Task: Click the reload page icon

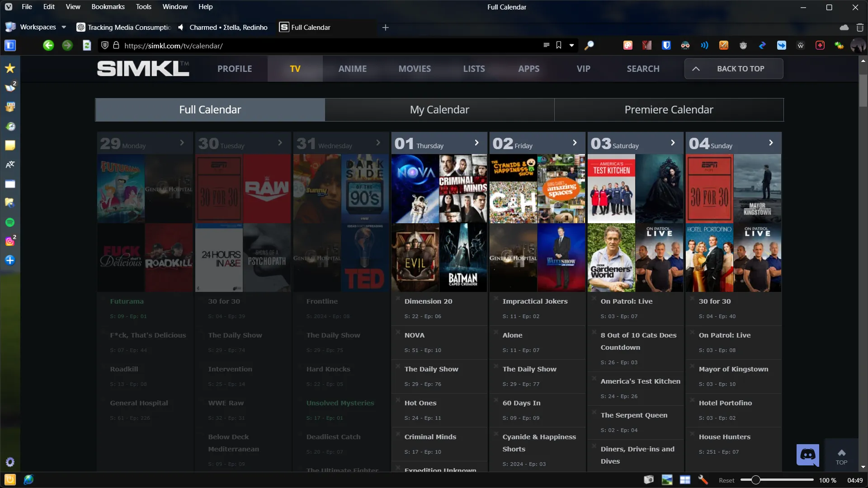Action: 87,46
